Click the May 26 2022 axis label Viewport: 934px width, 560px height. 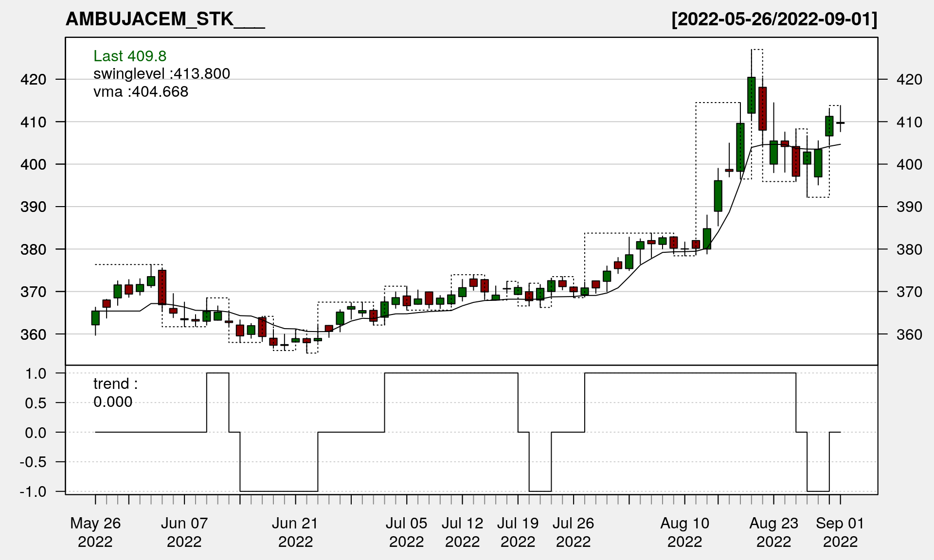click(x=95, y=532)
